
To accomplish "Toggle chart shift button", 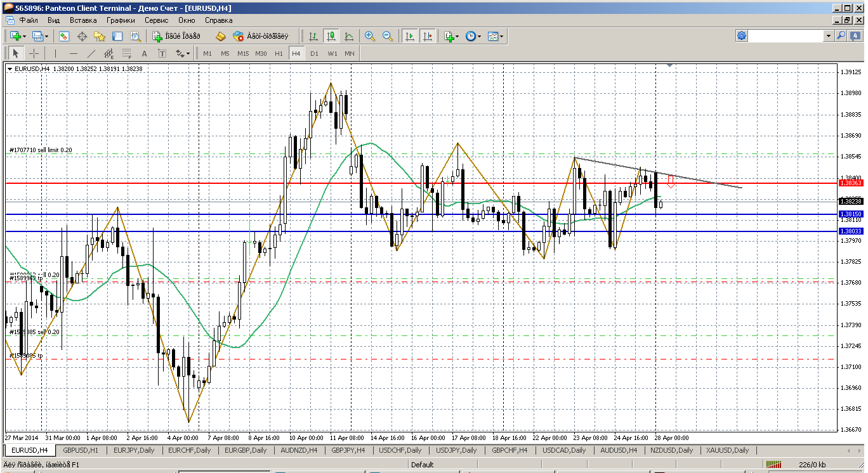I will 428,37.
